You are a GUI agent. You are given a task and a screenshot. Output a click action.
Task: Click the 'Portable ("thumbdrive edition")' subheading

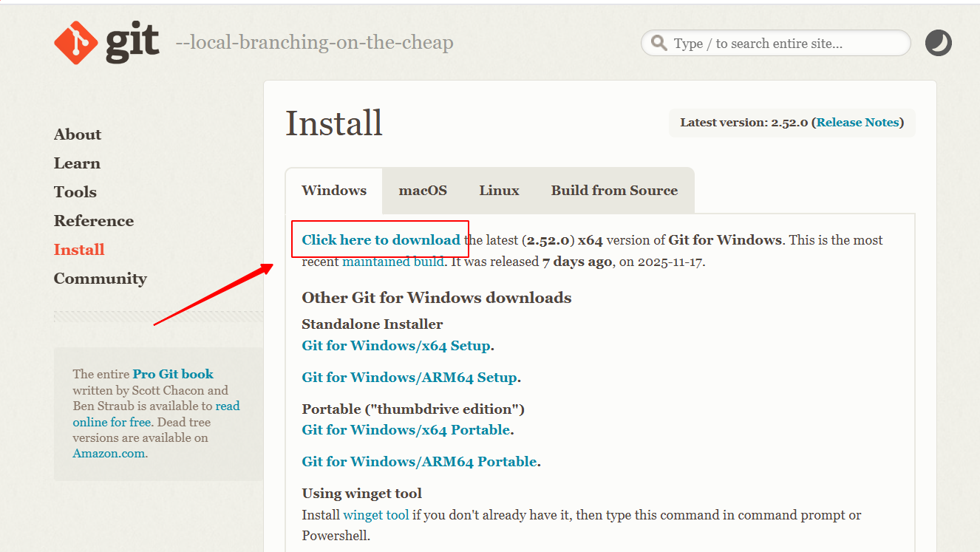tap(413, 409)
